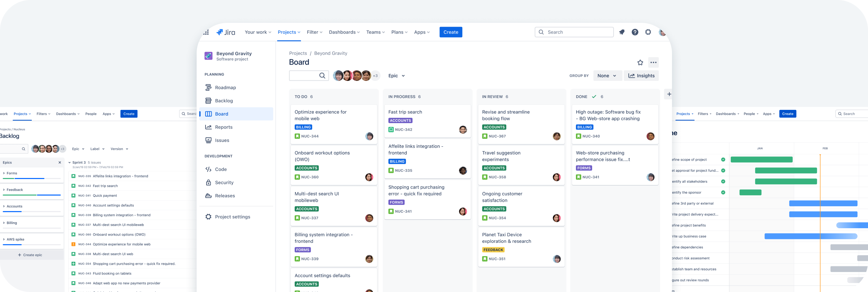The height and width of the screenshot is (292, 868).
Task: Click Create epic in Backlog window
Action: point(30,255)
